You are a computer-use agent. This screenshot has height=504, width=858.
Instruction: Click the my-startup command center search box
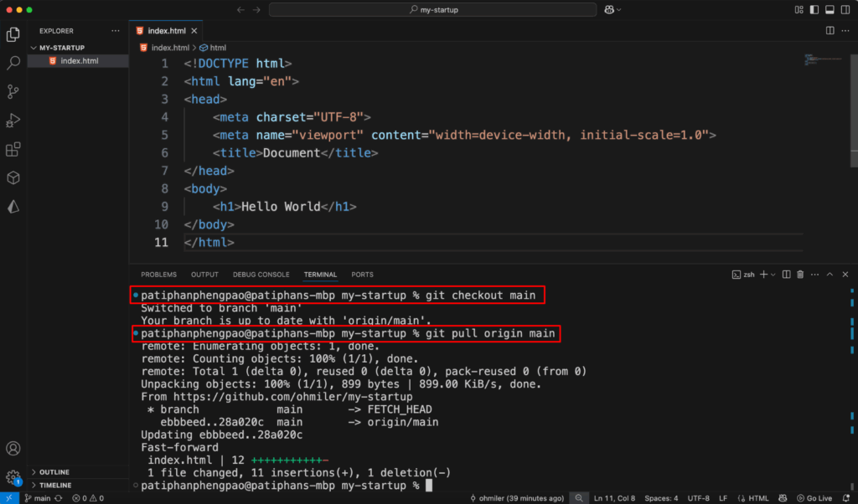[433, 10]
